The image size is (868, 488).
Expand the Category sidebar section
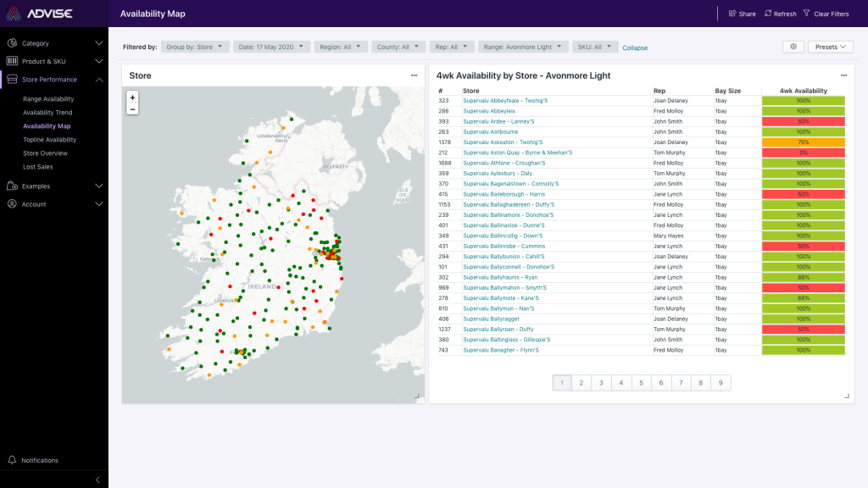pos(99,43)
